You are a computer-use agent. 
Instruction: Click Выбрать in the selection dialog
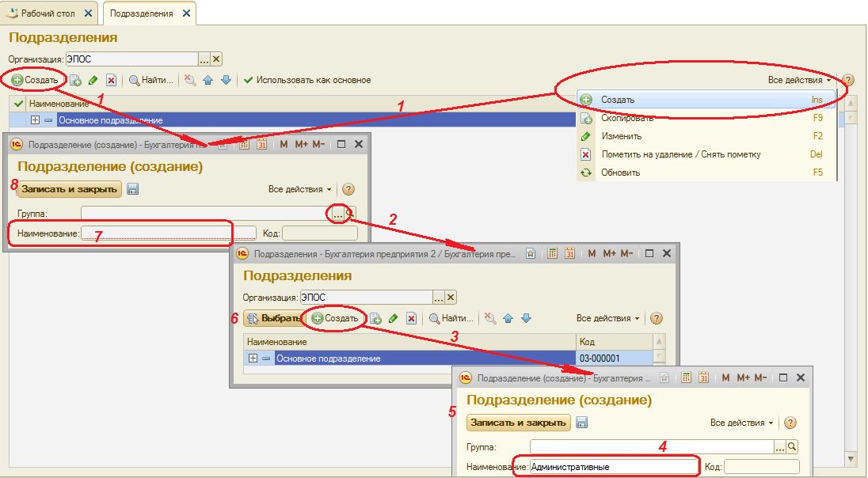[274, 319]
